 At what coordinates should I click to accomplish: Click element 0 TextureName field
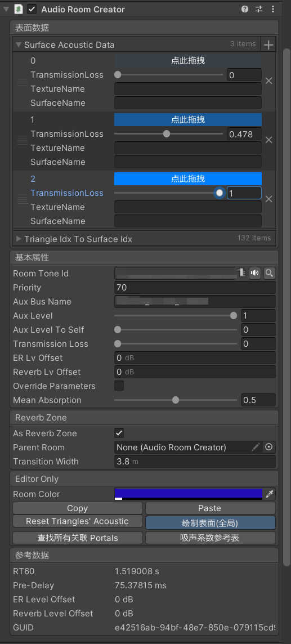click(188, 89)
